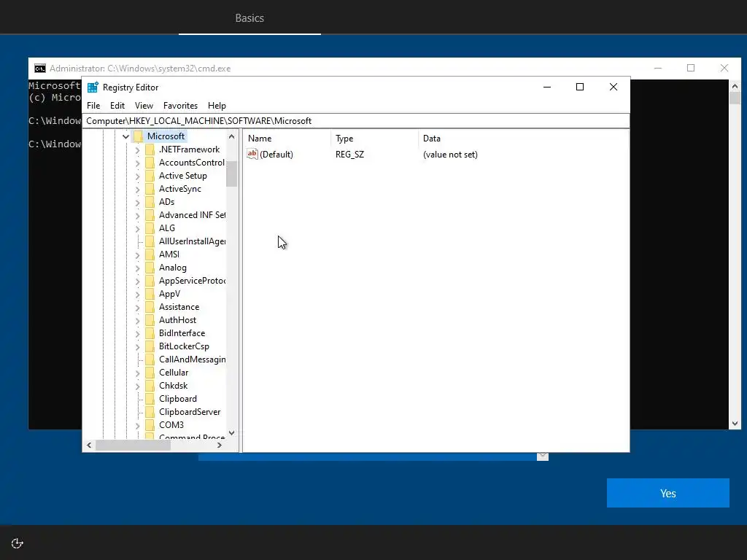Select the Microsoft folder icon
The image size is (747, 560).
tap(138, 136)
